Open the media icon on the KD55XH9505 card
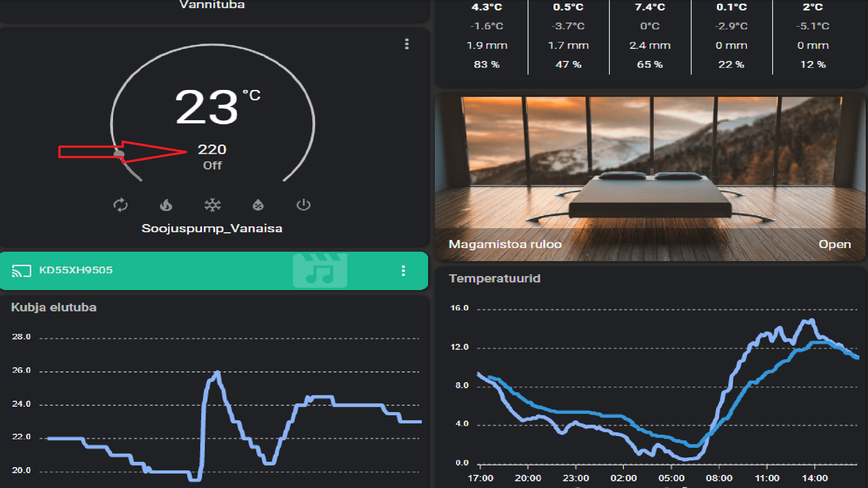Screen dimensions: 868x488 320,271
